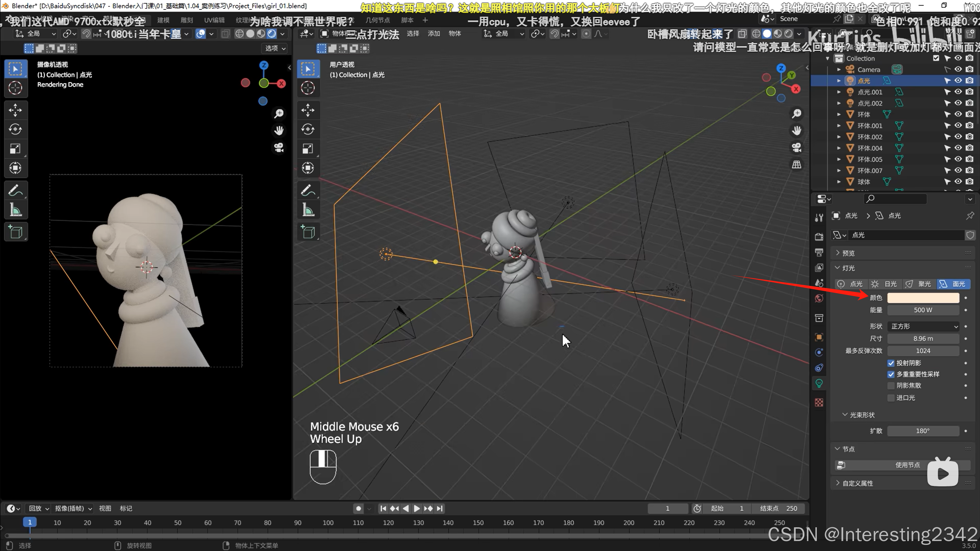
Task: Open the 形状 shape dropdown 正方形
Action: point(923,326)
